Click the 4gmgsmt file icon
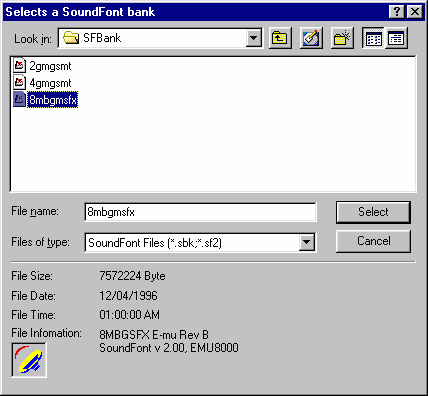Image resolution: width=428 pixels, height=396 pixels. pyautogui.click(x=19, y=82)
